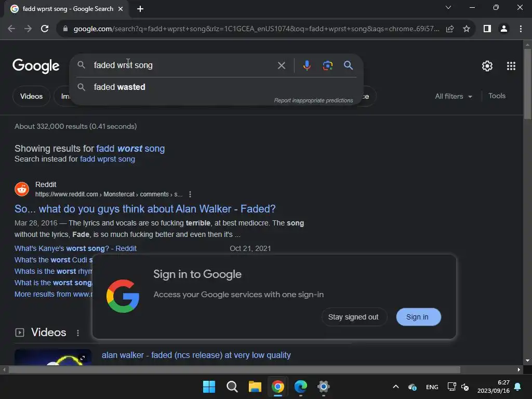The height and width of the screenshot is (399, 532).
Task: Click the blue 'Sign in' button
Action: [418, 317]
